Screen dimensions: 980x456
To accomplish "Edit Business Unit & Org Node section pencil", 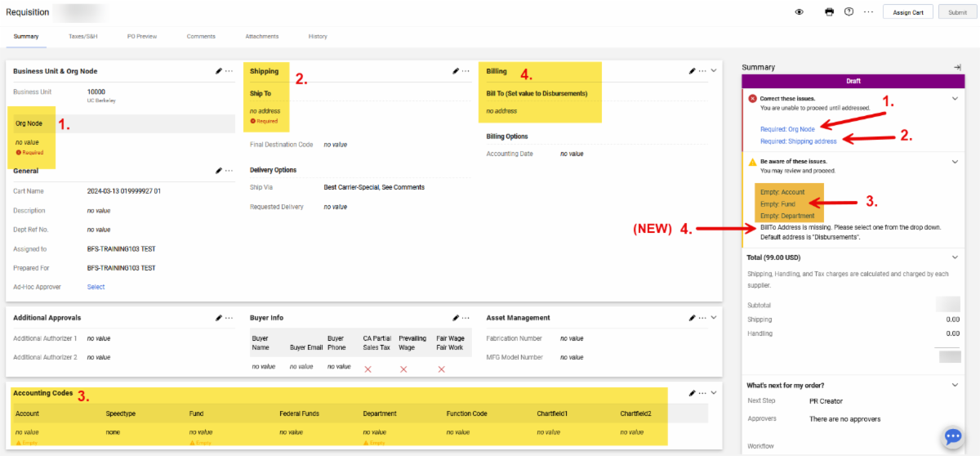I will [x=219, y=71].
